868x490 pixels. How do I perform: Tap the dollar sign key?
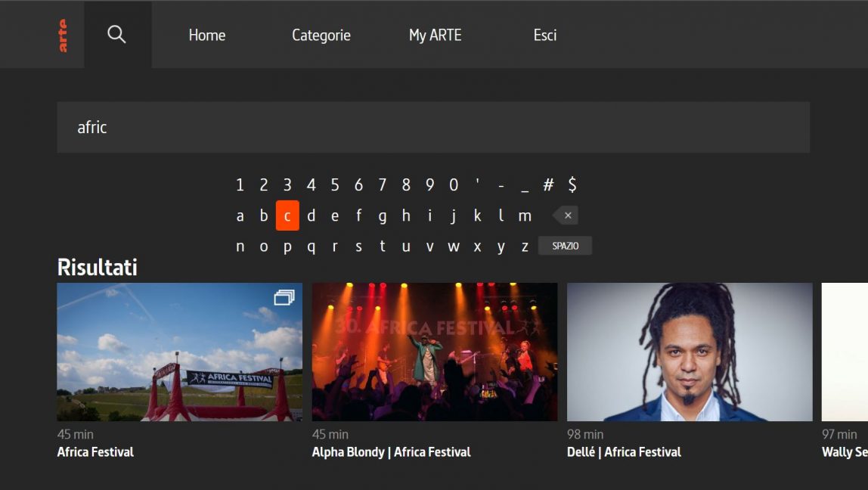pos(572,185)
